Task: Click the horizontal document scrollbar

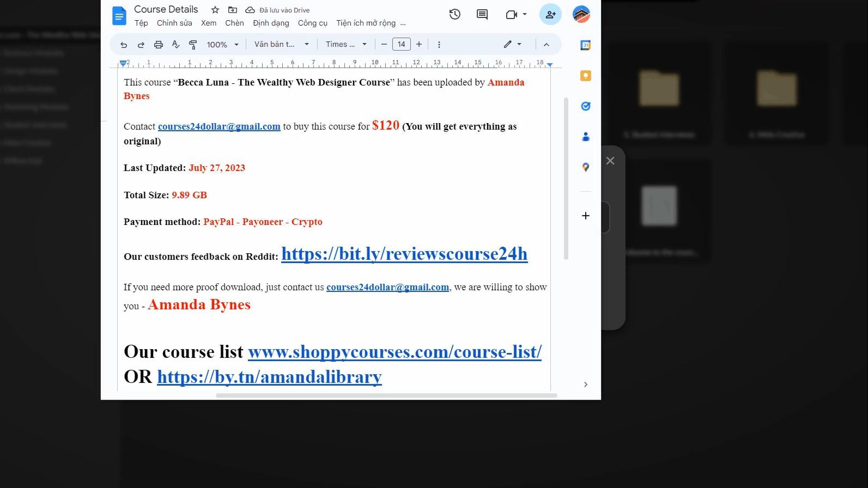Action: [x=386, y=395]
